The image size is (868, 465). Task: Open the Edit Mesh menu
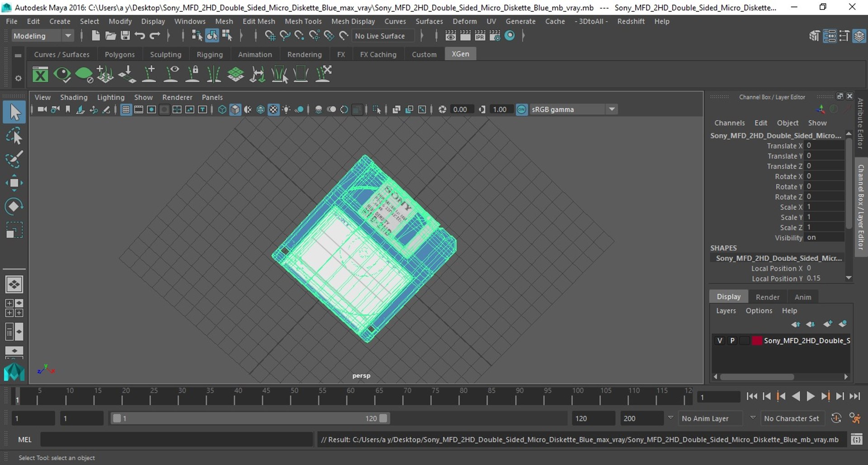point(259,21)
